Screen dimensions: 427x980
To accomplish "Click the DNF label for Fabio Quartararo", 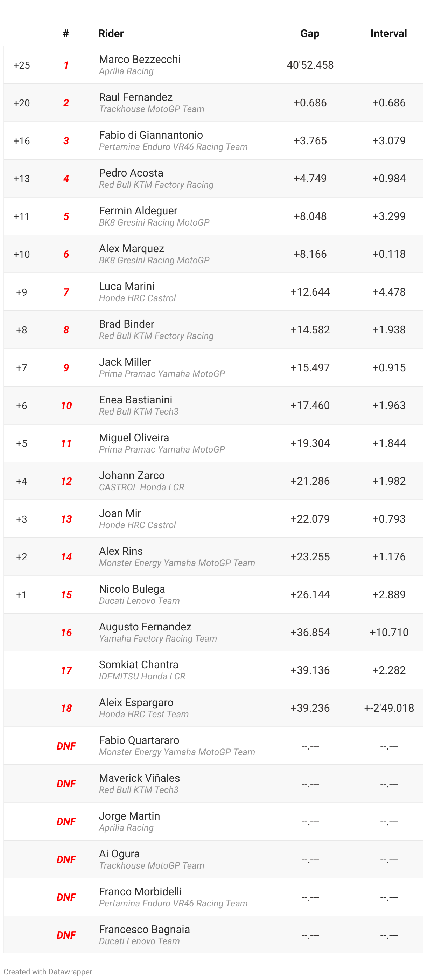I will [66, 746].
